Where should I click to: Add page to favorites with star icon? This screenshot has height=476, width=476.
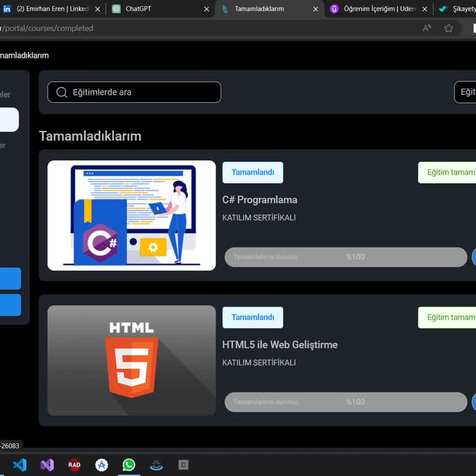pyautogui.click(x=449, y=28)
